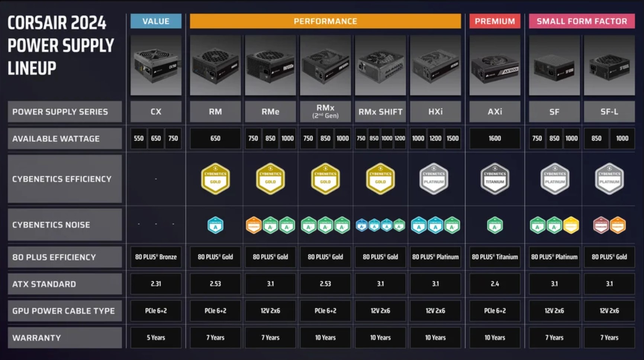Click the 2.31 ATX standard cell
The image size is (644, 360).
coord(156,284)
